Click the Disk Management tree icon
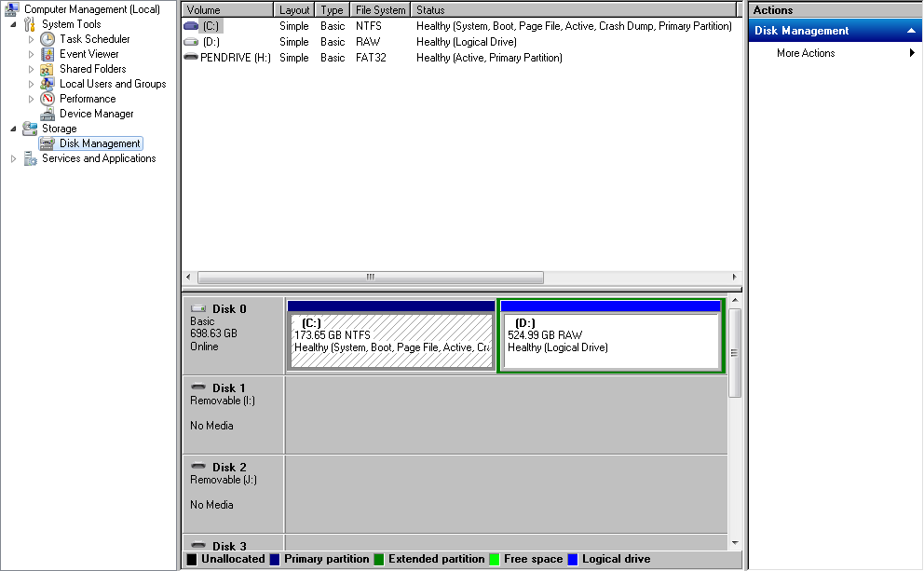The image size is (924, 571). click(x=48, y=143)
